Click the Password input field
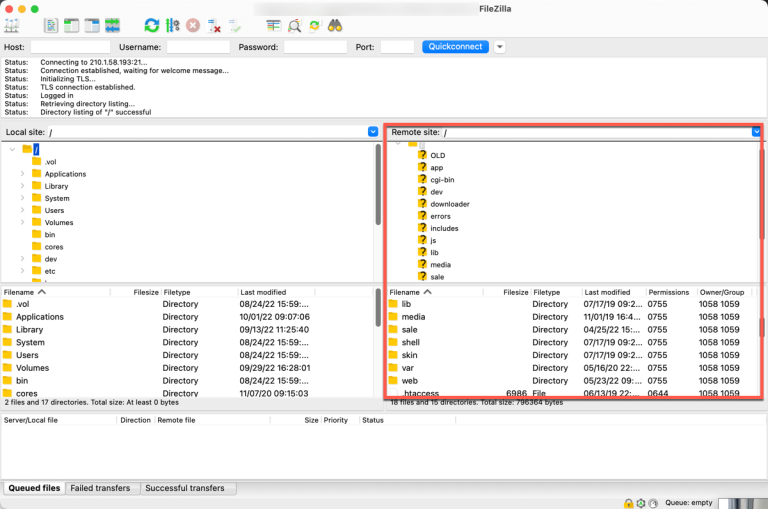The width and height of the screenshot is (768, 509). (x=315, y=47)
